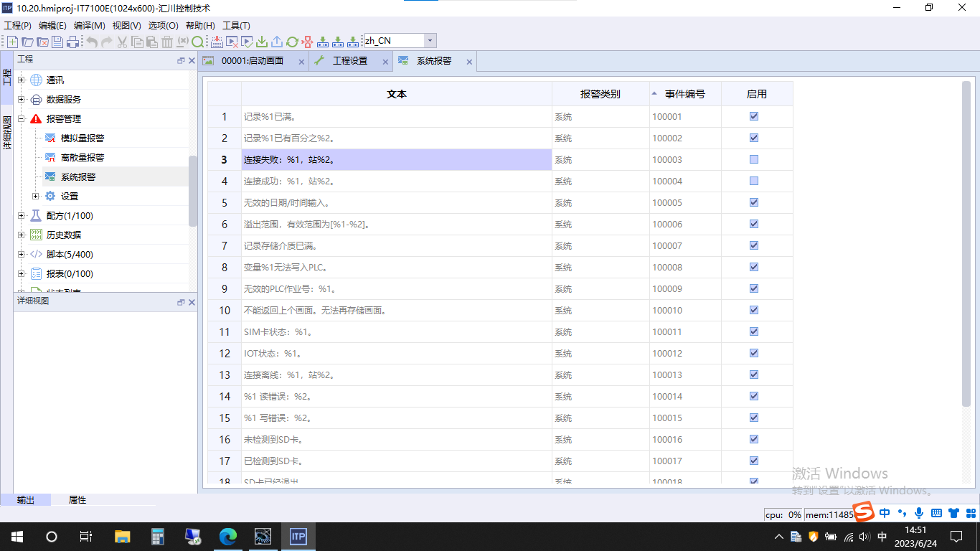
Task: Sort by the 事件编号 column header
Action: tap(685, 94)
